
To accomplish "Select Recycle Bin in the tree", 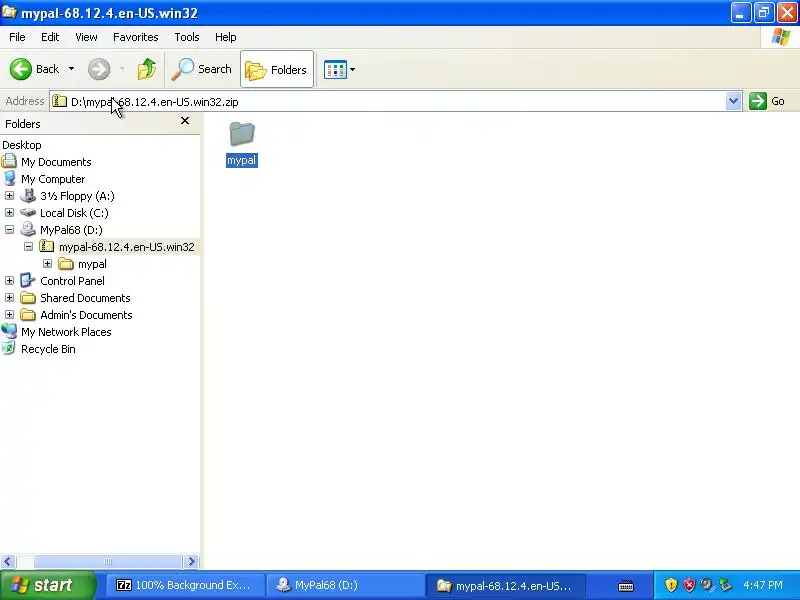I will tap(48, 349).
